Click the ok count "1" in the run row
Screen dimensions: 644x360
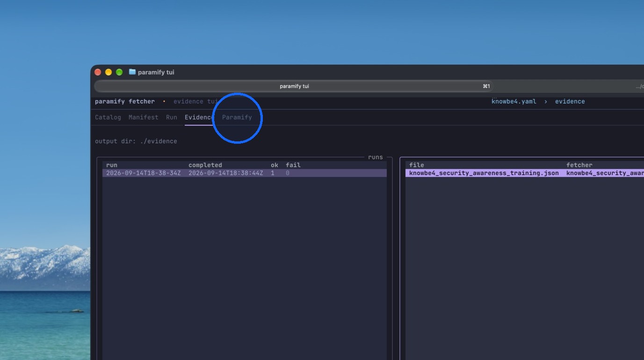pos(273,173)
